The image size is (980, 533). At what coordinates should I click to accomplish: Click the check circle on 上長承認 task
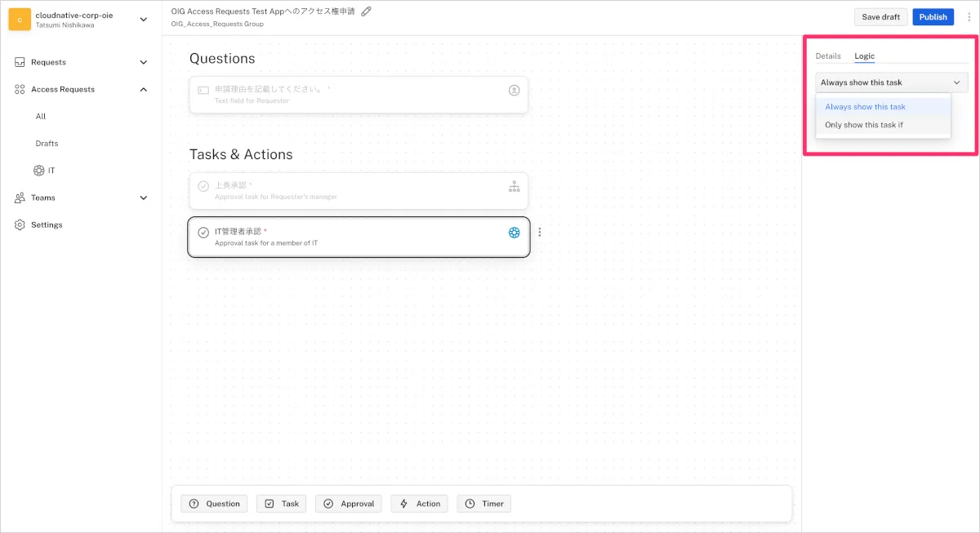click(203, 187)
